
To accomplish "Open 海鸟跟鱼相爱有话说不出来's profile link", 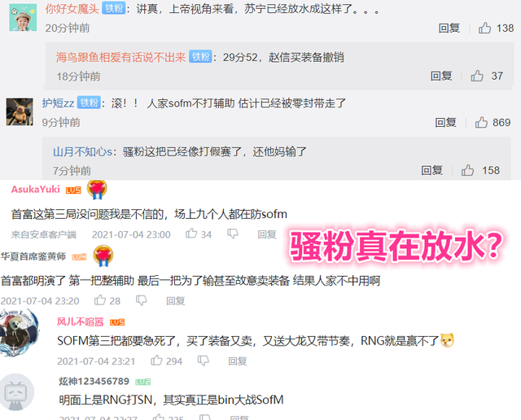I will (120, 57).
